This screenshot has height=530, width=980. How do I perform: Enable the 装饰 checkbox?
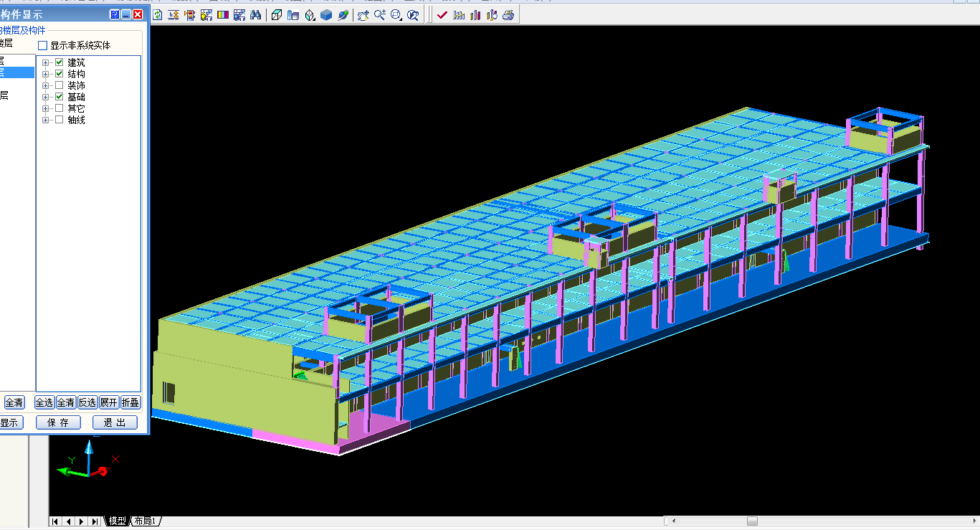[60, 85]
